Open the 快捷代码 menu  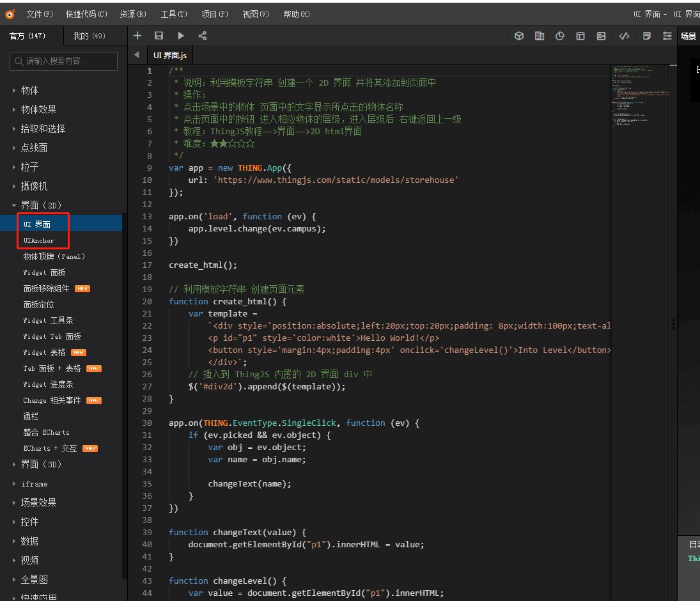[x=86, y=14]
